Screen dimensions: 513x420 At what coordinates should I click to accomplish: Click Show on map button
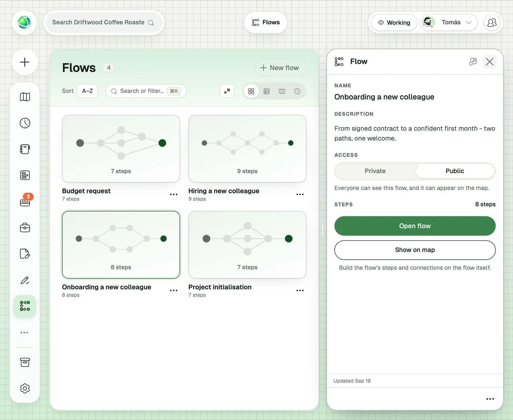coord(415,250)
